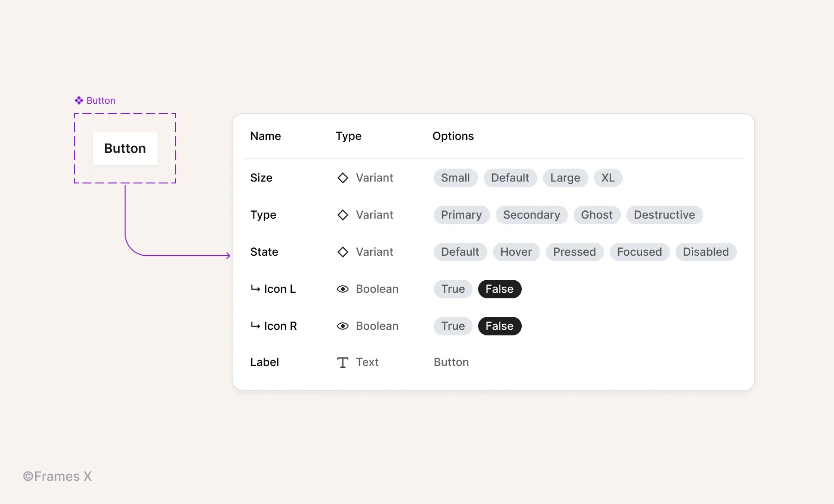
Task: Click the Label value text Button
Action: click(x=451, y=362)
